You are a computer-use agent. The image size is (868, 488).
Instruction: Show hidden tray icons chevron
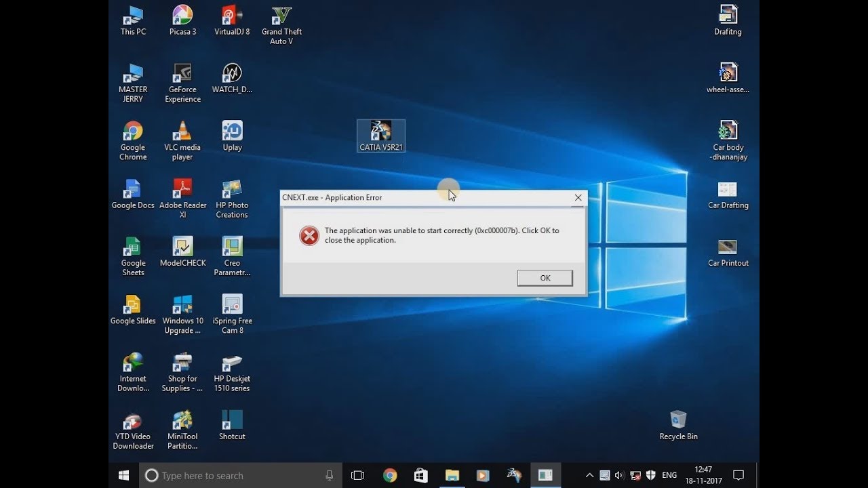589,475
